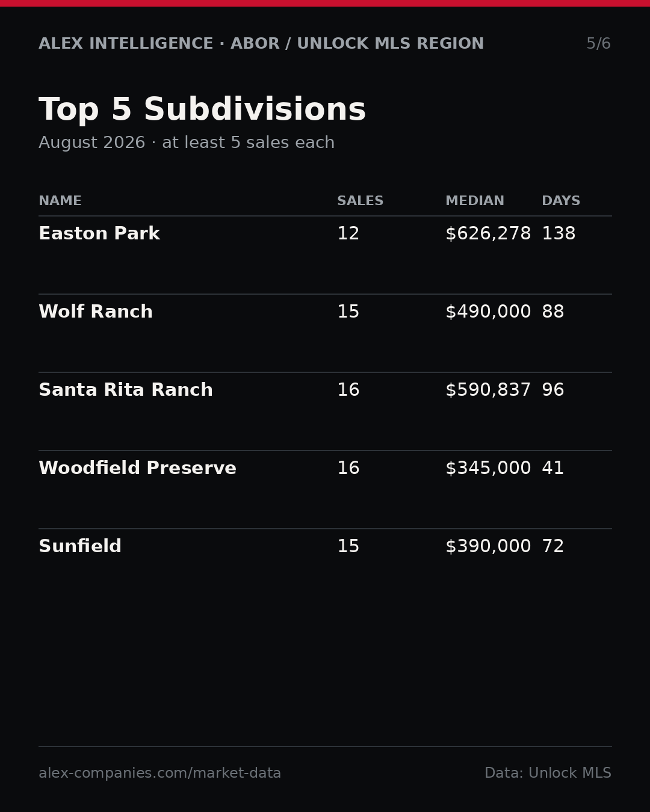Click the ALEX INTELLIGENCE header text
Image resolution: width=650 pixels, height=812 pixels.
tap(126, 44)
